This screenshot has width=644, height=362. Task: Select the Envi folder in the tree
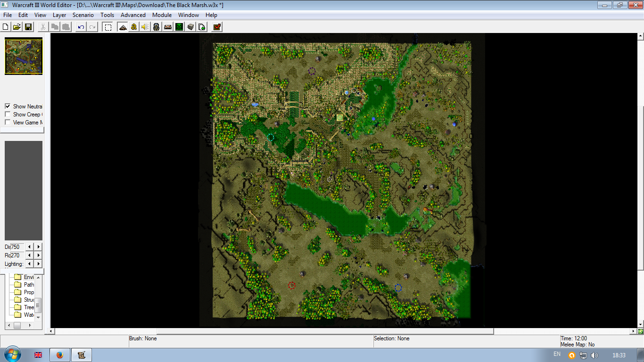pyautogui.click(x=24, y=277)
